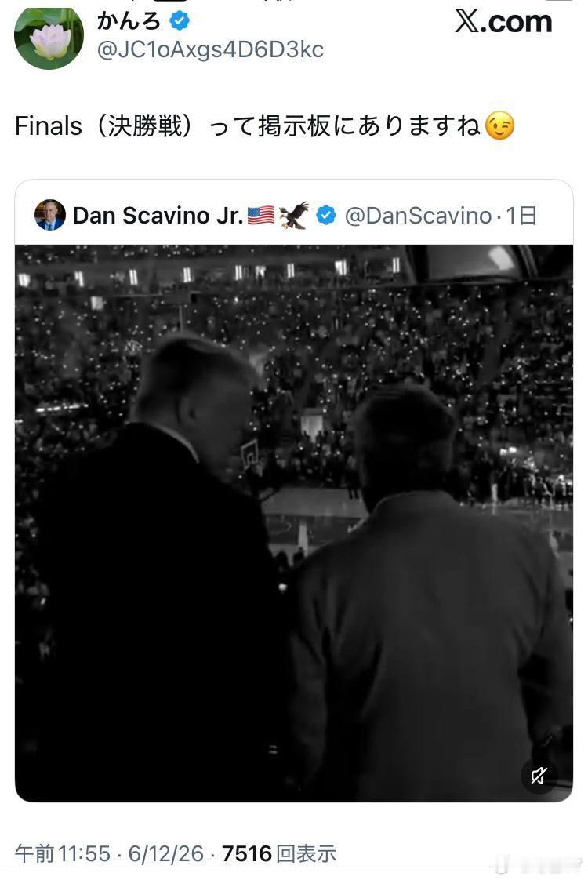Click the US flag emoji in name

click(261, 216)
